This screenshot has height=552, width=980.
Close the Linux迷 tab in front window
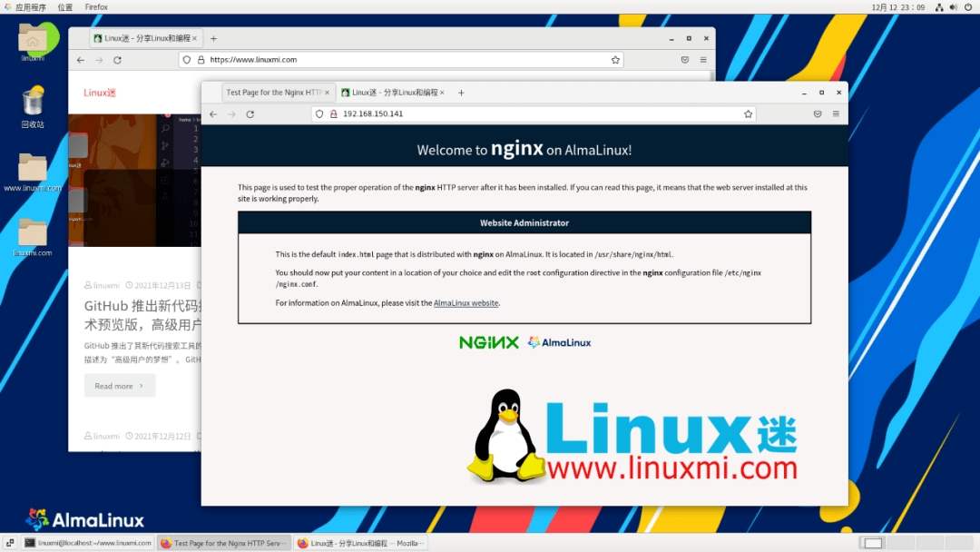pyautogui.click(x=442, y=93)
